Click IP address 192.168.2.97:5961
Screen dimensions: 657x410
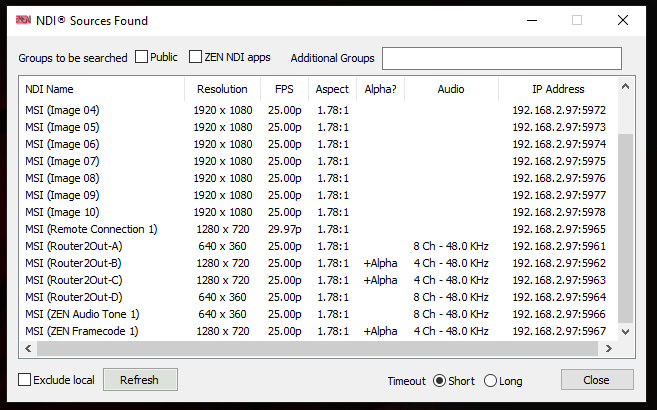tap(559, 246)
